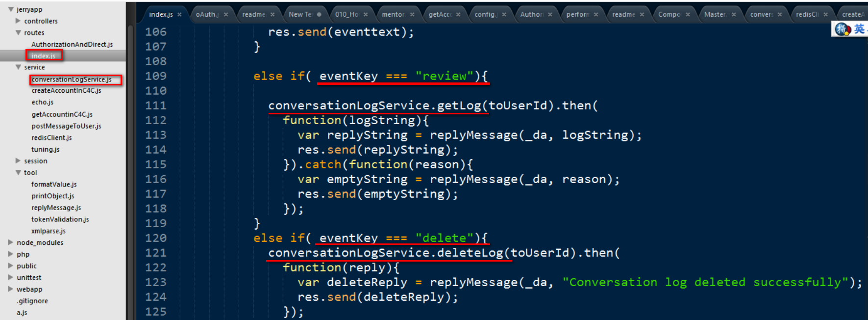The height and width of the screenshot is (320, 868).
Task: Collapse the service folder
Action: pos(18,67)
